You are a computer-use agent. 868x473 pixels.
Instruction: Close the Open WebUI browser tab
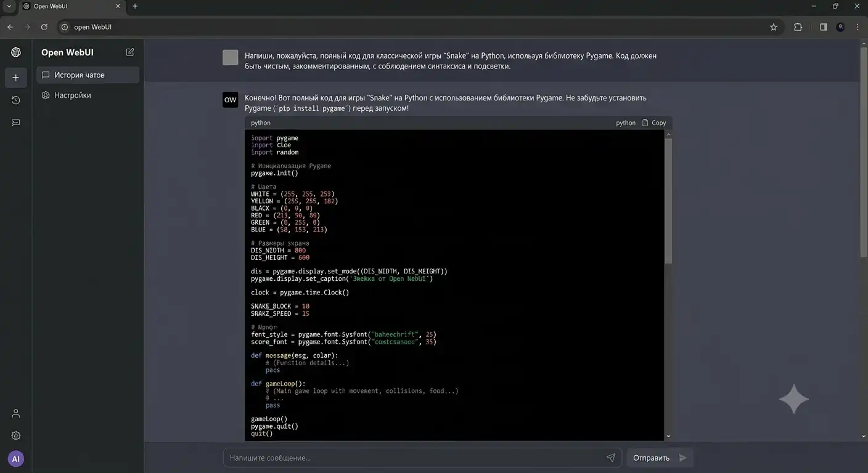118,6
